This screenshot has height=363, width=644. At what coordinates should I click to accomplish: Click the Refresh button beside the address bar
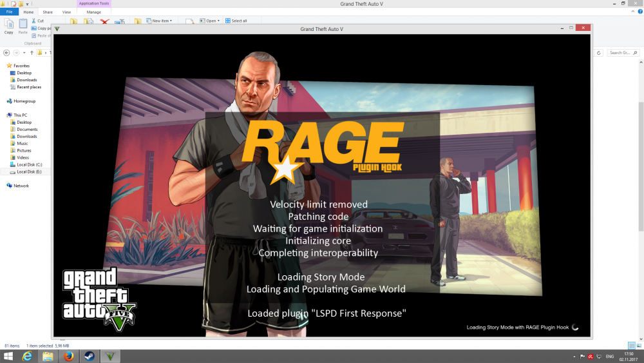(599, 53)
